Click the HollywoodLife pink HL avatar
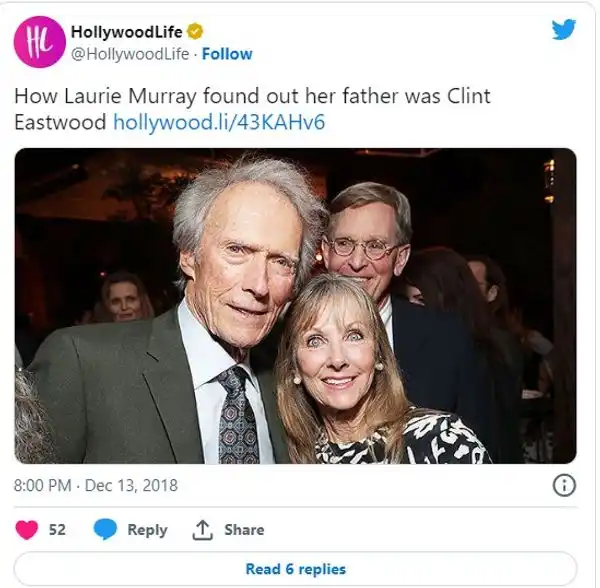 click(x=37, y=43)
